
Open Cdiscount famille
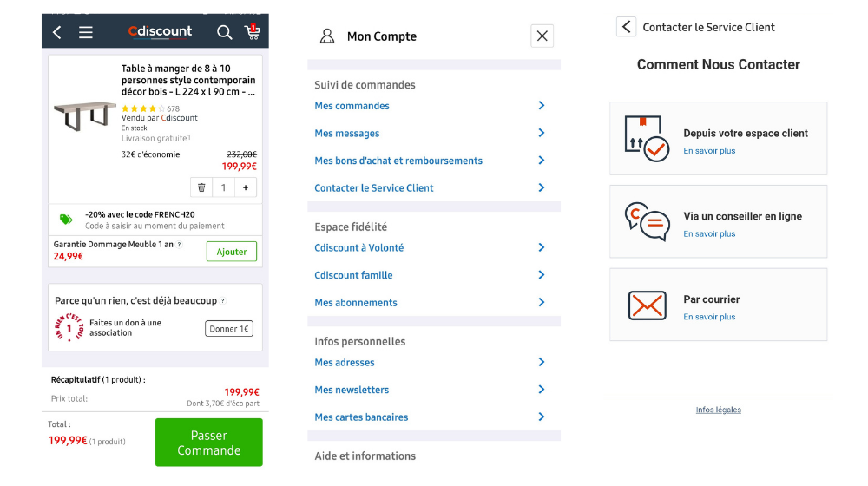(354, 275)
